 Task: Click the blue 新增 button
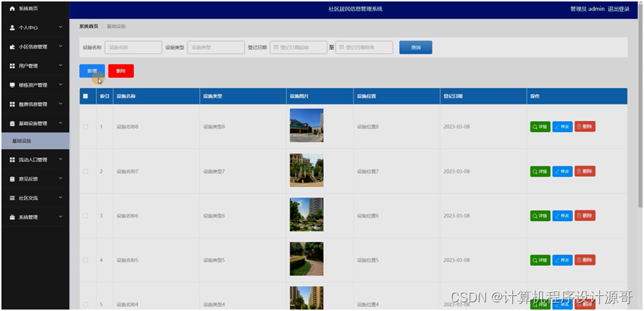pos(92,71)
